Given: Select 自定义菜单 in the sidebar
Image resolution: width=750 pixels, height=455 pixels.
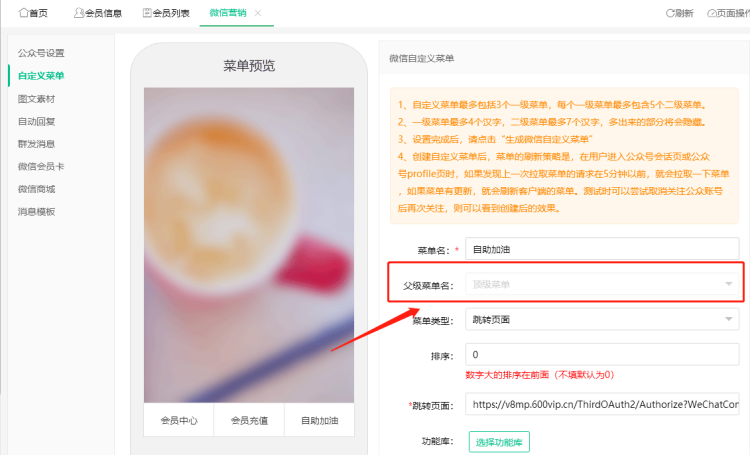Looking at the screenshot, I should [41, 76].
